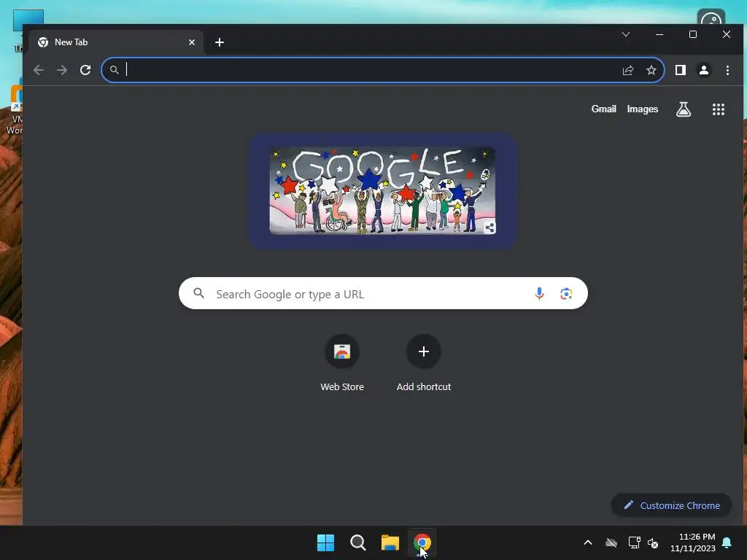Search by image with Google Lens icon
Screen dimensions: 747x560
click(566, 293)
